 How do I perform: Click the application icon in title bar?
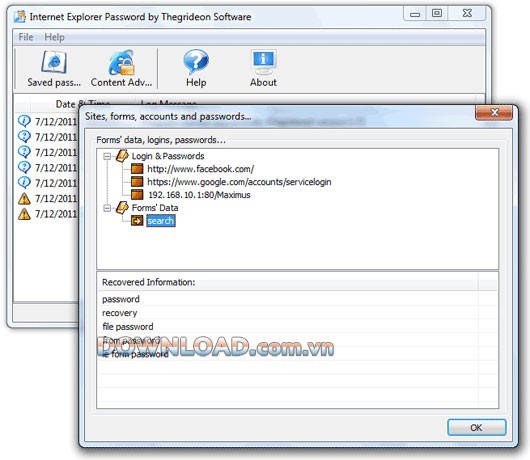pyautogui.click(x=20, y=16)
